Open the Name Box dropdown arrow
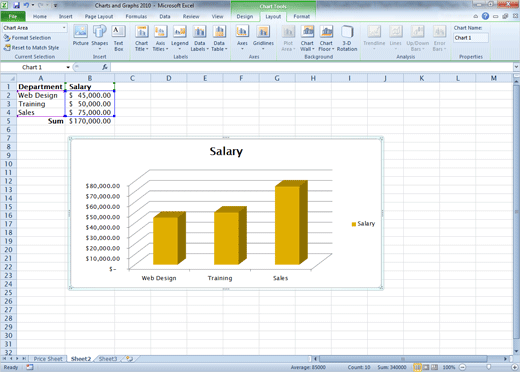This screenshot has width=520, height=372. point(68,67)
